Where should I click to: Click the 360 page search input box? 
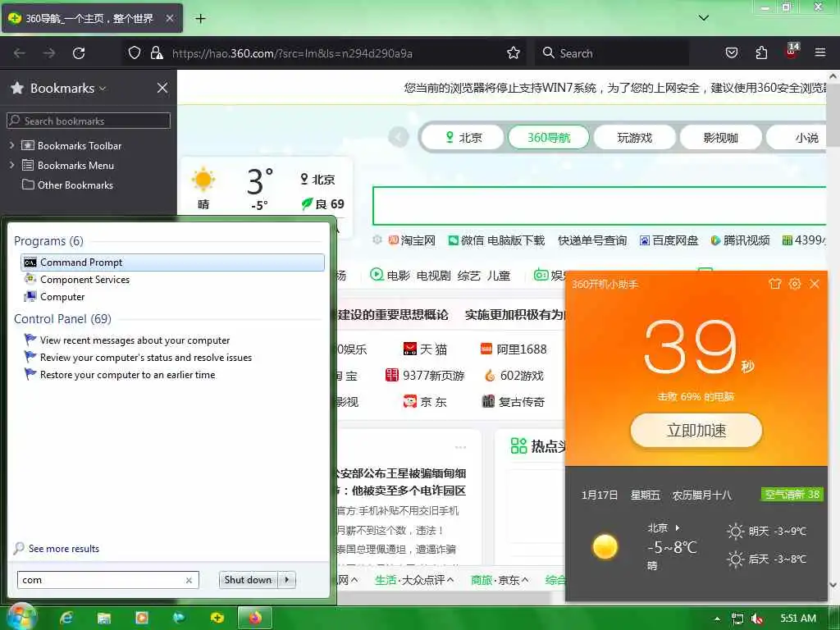tap(599, 206)
